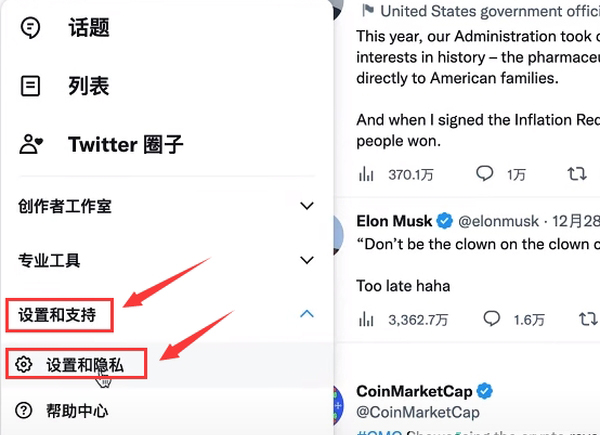Click view count icon showing 370.1万
The height and width of the screenshot is (435, 600).
pos(366,174)
